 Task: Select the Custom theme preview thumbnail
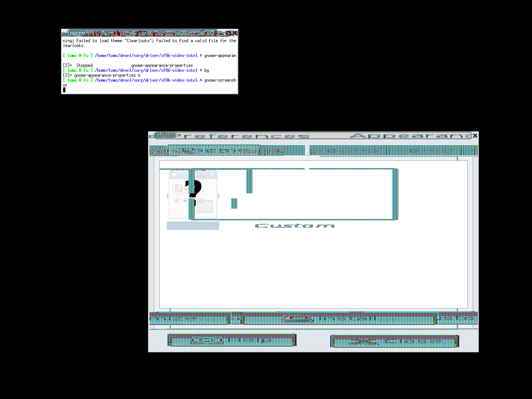[193, 195]
